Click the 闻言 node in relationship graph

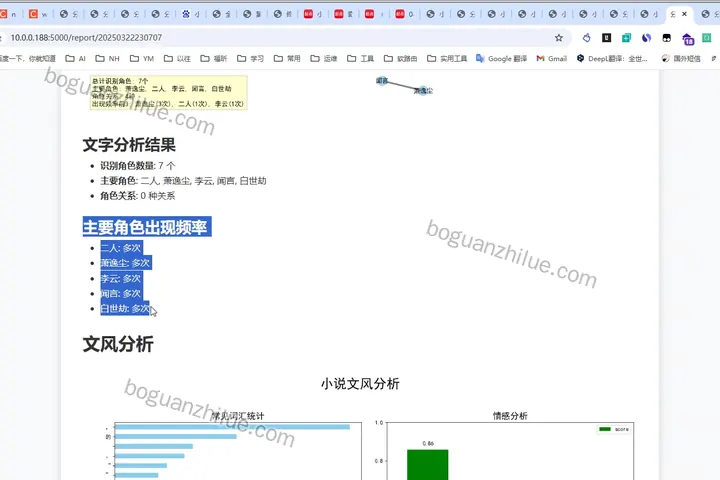382,81
